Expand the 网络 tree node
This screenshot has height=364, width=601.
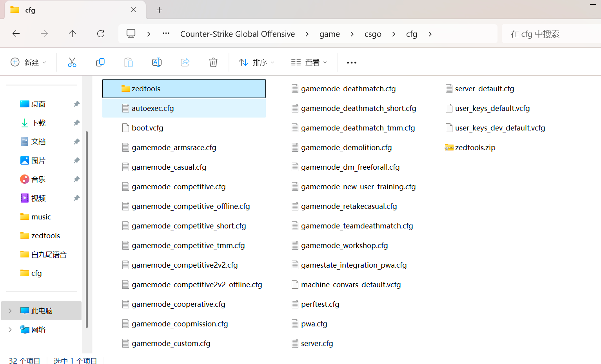(x=10, y=330)
